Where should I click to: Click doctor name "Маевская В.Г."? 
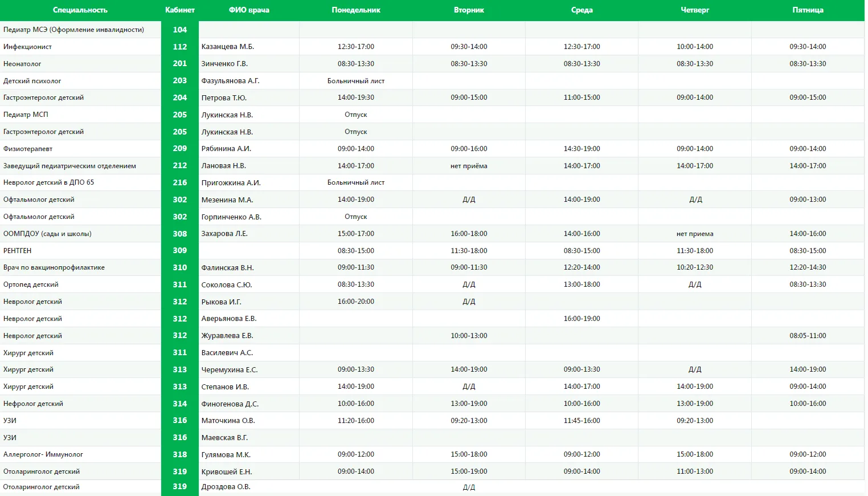(224, 438)
